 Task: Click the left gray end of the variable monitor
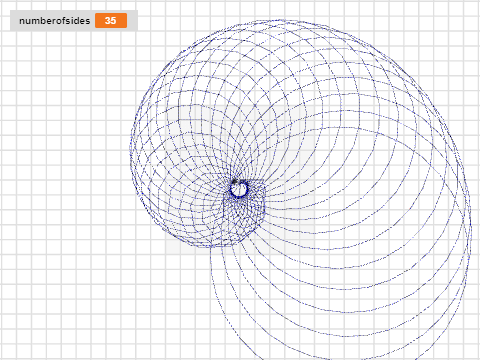(x=14, y=21)
